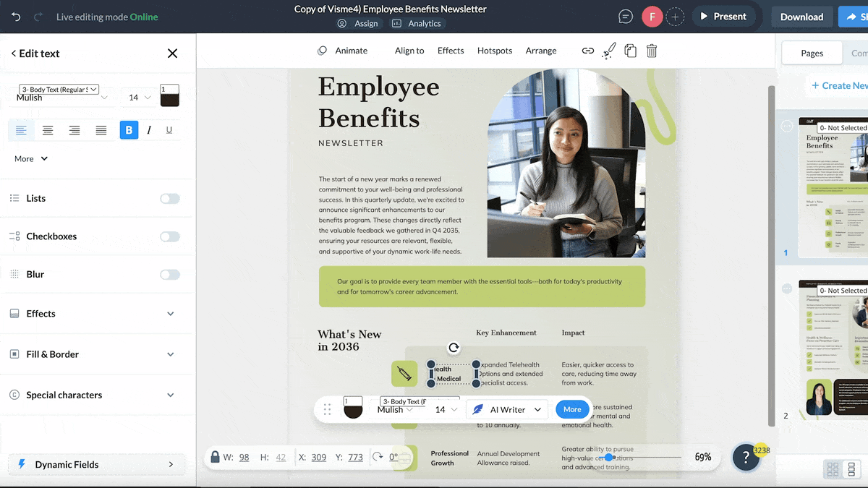Expand the Fill & Border section
Image resolution: width=868 pixels, height=488 pixels.
(171, 354)
